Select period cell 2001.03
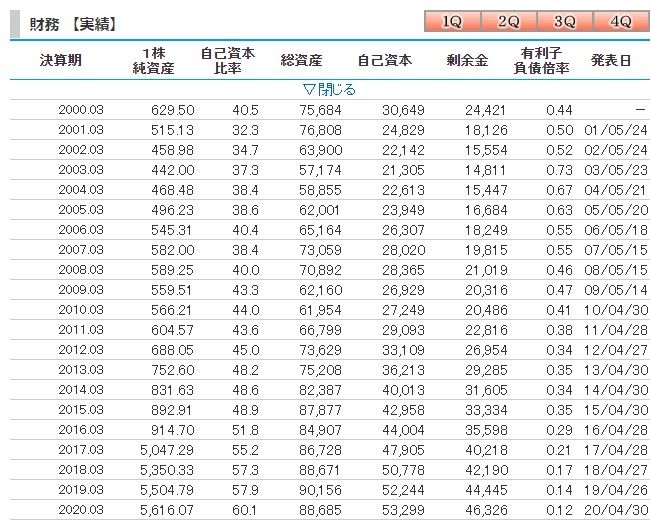 coord(81,130)
